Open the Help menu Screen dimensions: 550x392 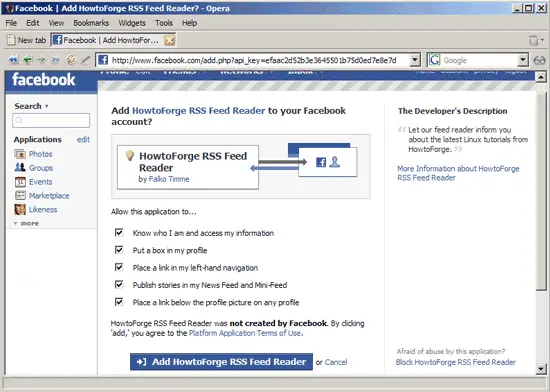[x=189, y=23]
